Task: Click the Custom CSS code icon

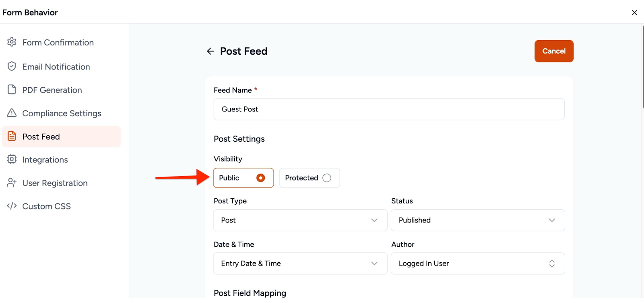Action: (x=12, y=206)
